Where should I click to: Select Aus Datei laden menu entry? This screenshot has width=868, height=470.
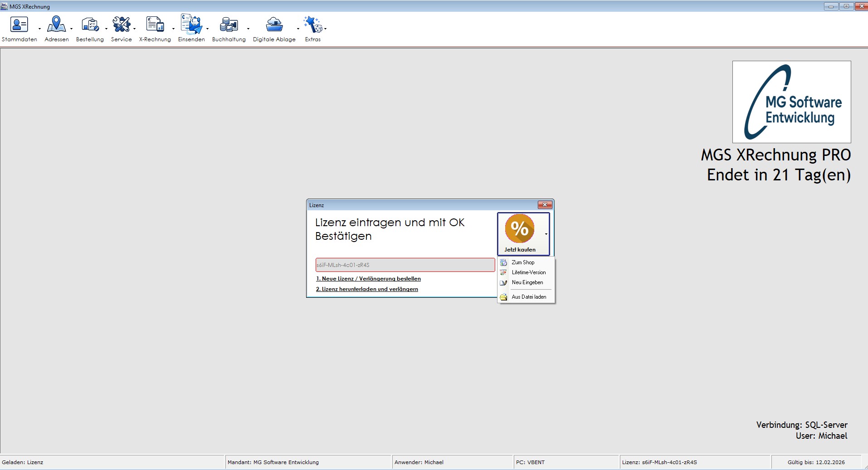tap(529, 297)
